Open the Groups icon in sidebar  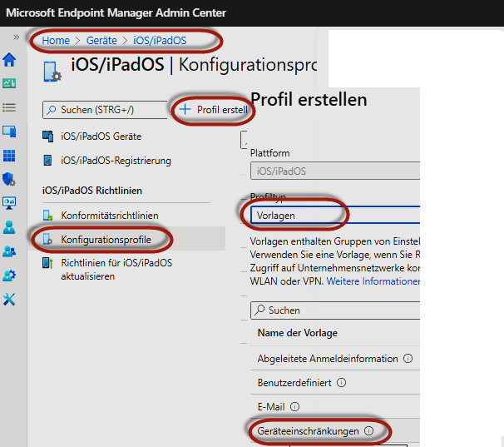[x=10, y=251]
